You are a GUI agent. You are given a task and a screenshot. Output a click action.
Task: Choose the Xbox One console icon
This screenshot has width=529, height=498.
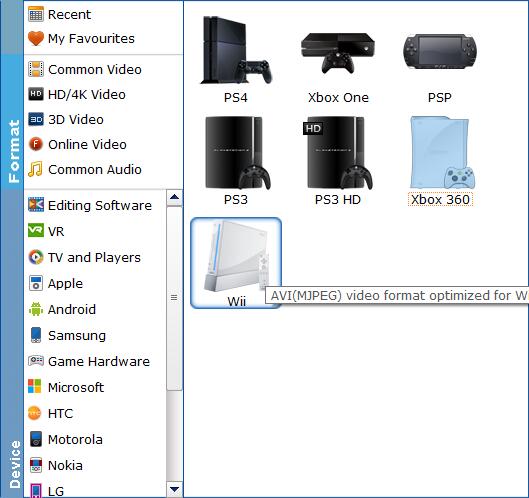click(338, 53)
